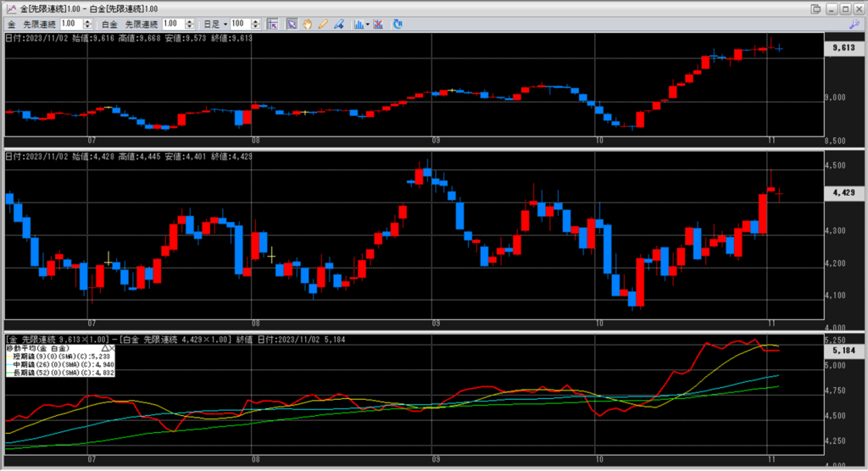
Task: Pick the pencil drawing tool
Action: pos(322,24)
